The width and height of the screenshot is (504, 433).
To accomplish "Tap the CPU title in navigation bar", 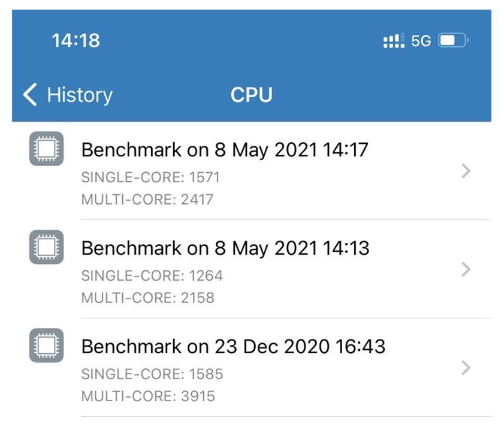I will (x=251, y=95).
